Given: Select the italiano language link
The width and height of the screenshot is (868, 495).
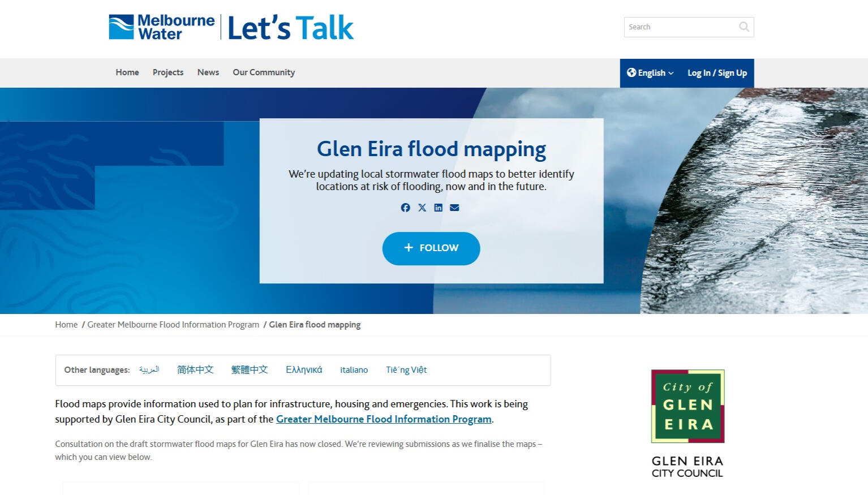Looking at the screenshot, I should 354,370.
